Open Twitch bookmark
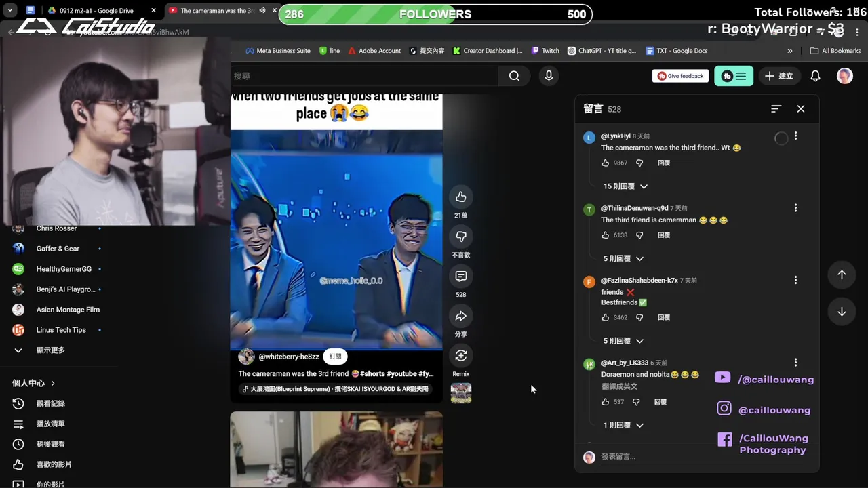This screenshot has width=868, height=488. 545,51
